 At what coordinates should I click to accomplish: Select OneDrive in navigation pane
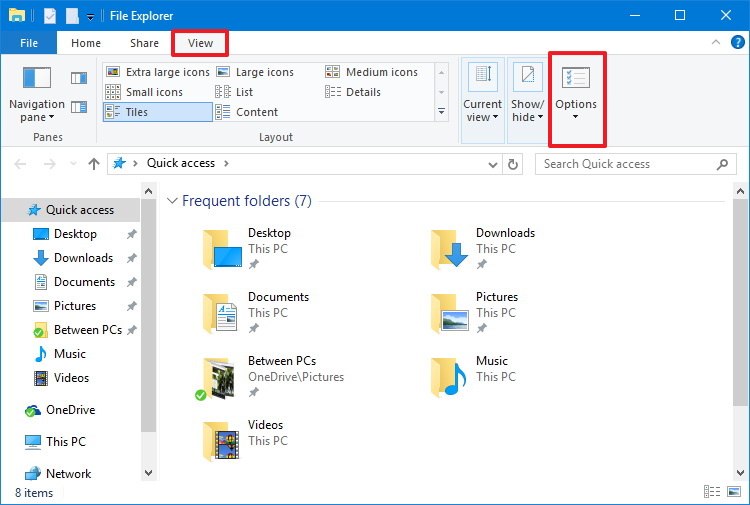tap(70, 410)
